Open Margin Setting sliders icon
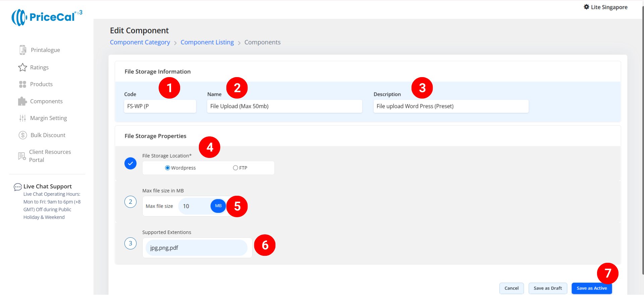 pos(22,118)
